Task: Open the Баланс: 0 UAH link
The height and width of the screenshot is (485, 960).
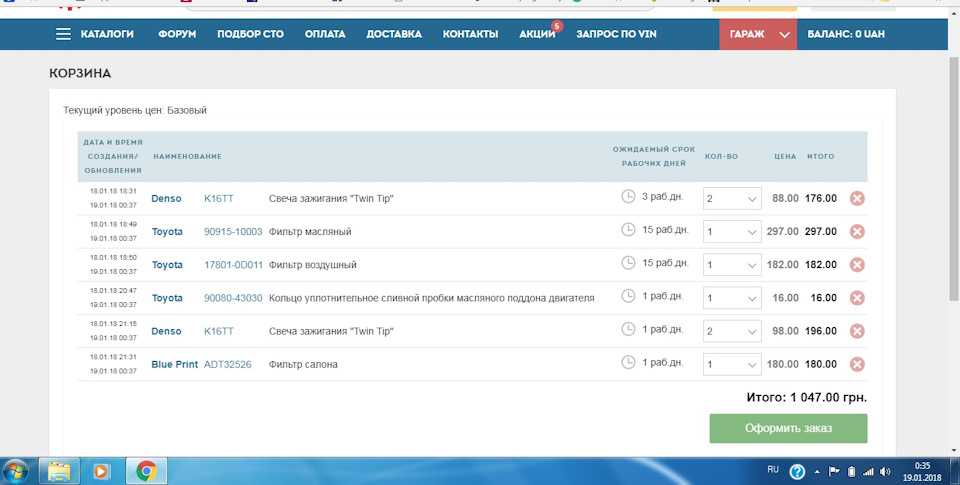Action: pyautogui.click(x=846, y=34)
